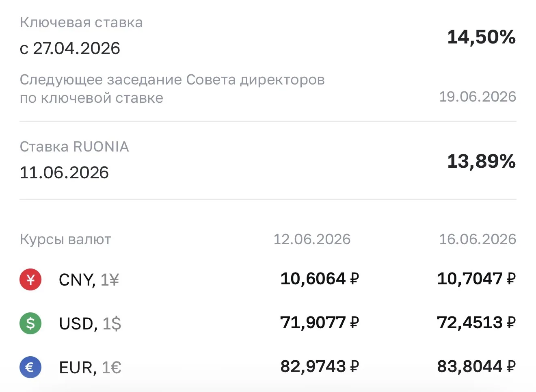The width and height of the screenshot is (536, 392).
Task: Click the EUR rate 83,8044 ₽
Action: pyautogui.click(x=476, y=366)
